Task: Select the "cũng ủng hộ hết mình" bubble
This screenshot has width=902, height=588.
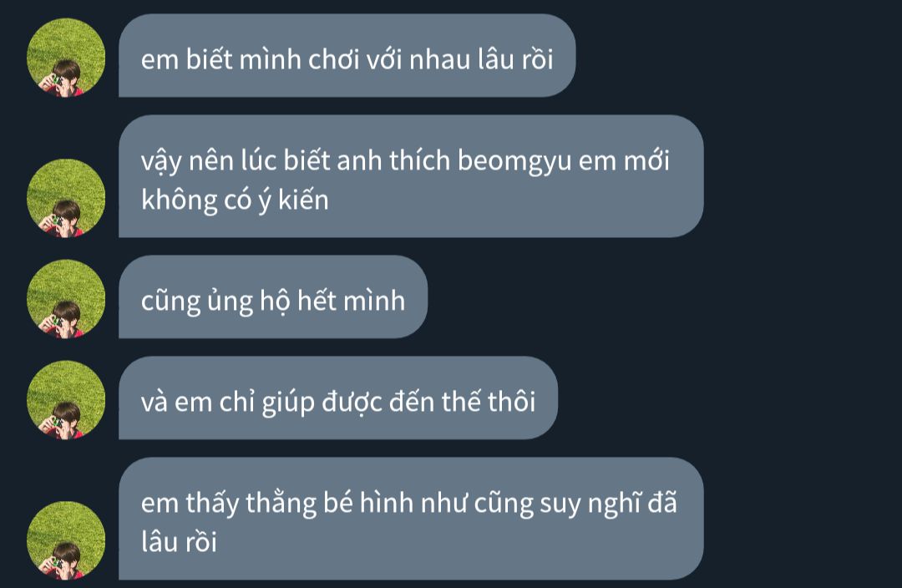Action: [x=272, y=297]
